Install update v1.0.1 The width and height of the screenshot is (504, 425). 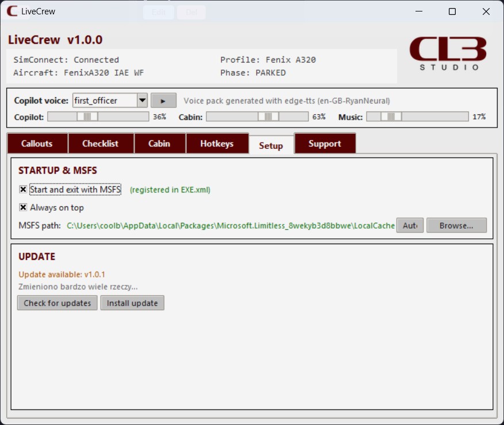(x=132, y=303)
